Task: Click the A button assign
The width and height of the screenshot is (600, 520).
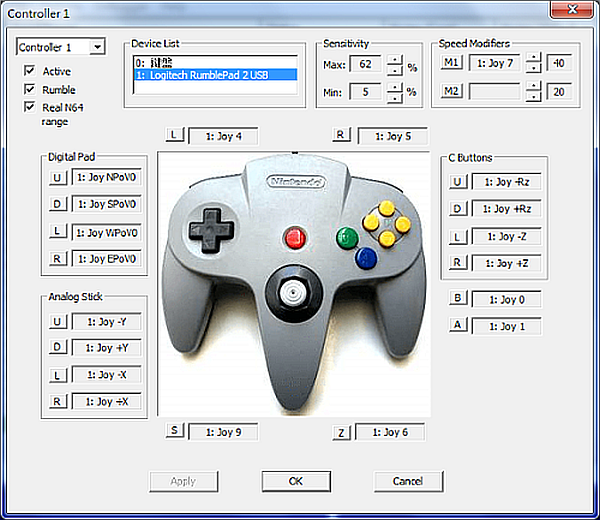Action: [458, 325]
